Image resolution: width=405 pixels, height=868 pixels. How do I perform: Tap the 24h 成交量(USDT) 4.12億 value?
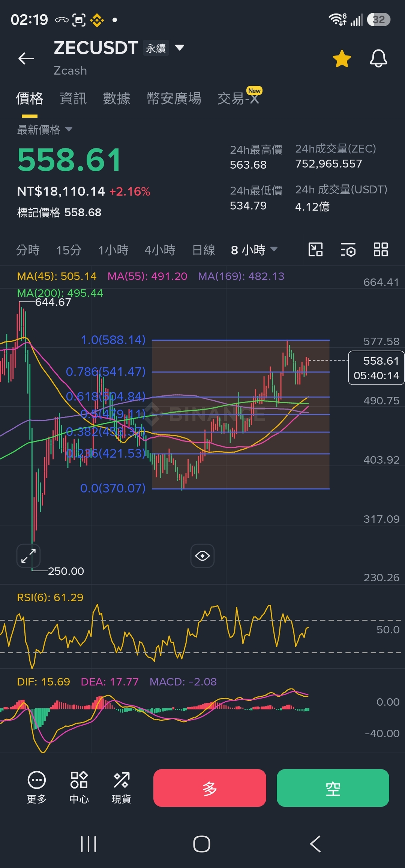tap(312, 207)
